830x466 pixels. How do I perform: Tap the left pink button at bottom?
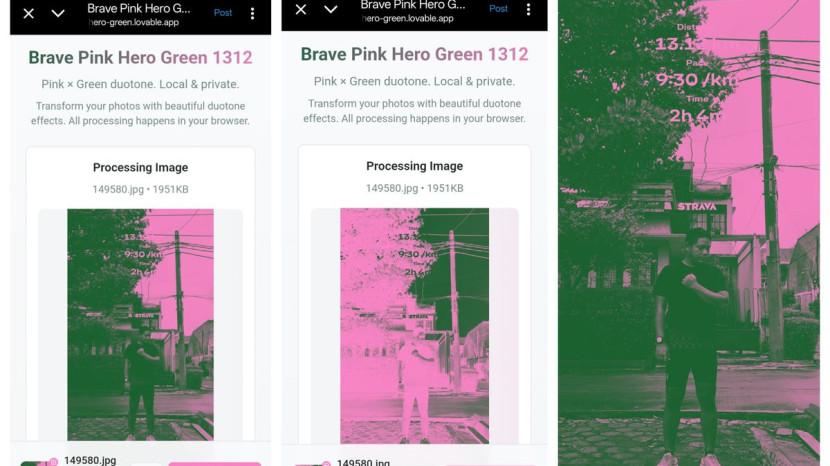214,464
